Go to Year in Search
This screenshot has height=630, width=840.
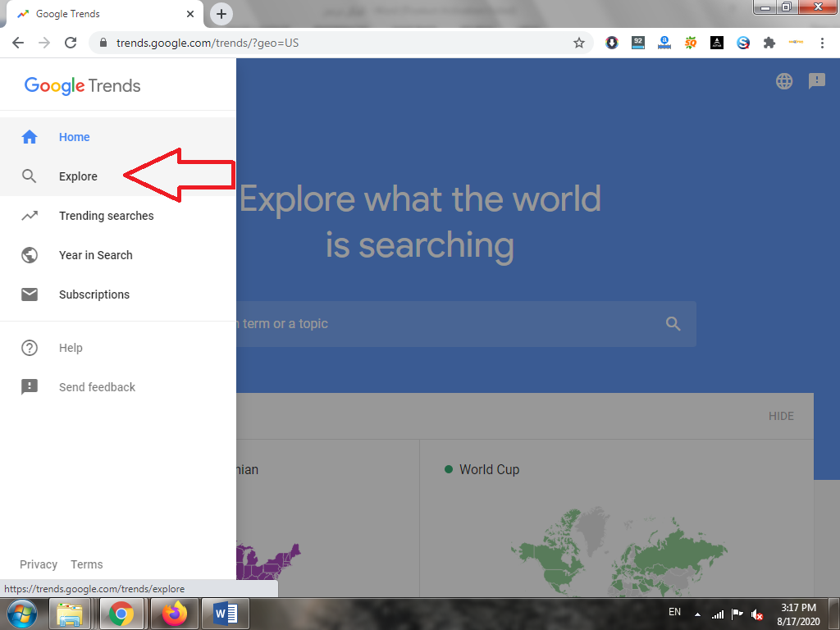point(118,255)
